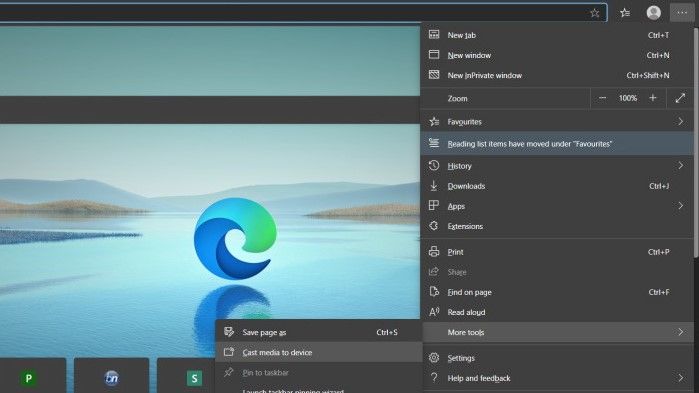Select Cast media to device in submenu
The height and width of the screenshot is (393, 699).
(x=318, y=352)
